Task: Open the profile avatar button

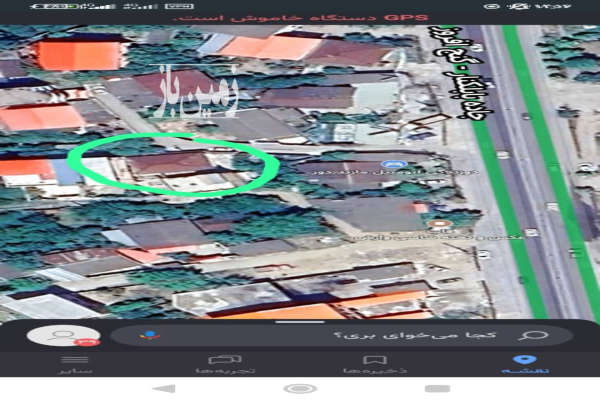Action: pos(64,337)
